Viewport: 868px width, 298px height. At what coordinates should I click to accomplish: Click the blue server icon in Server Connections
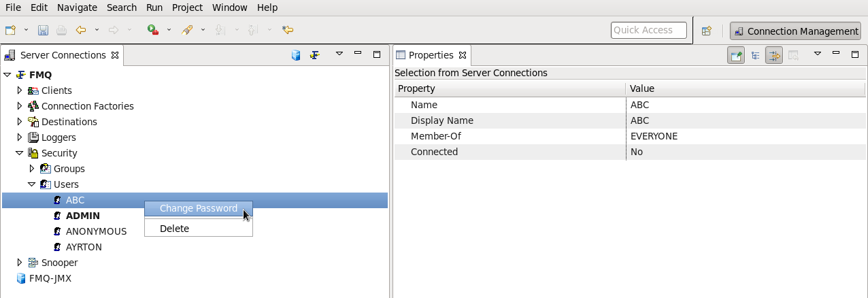coord(296,55)
